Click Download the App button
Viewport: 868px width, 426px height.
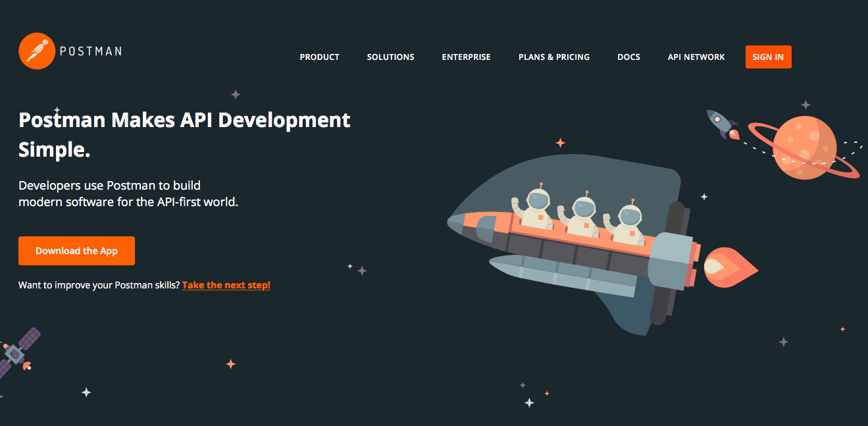click(x=76, y=251)
